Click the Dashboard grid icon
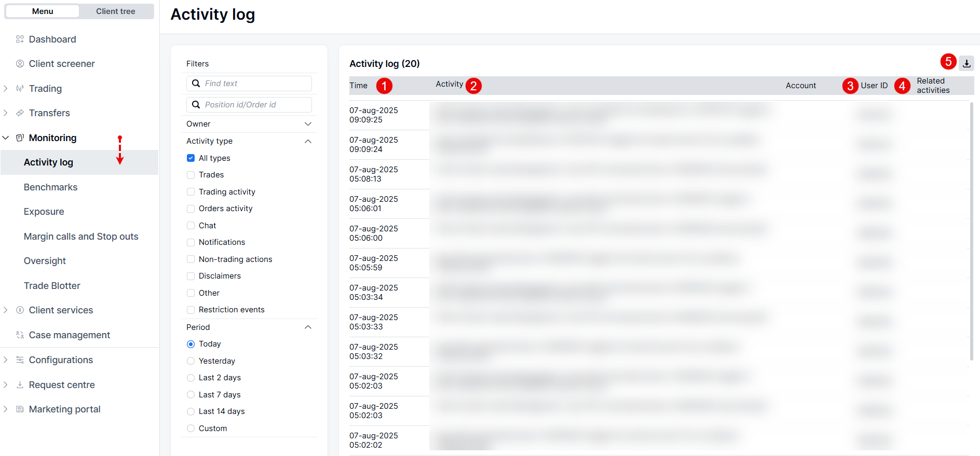The width and height of the screenshot is (980, 456). tap(20, 39)
